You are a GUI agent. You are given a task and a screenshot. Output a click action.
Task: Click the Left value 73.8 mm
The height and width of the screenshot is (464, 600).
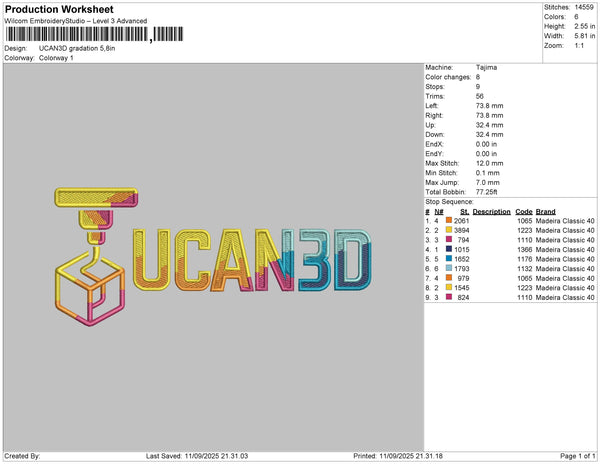(x=489, y=106)
